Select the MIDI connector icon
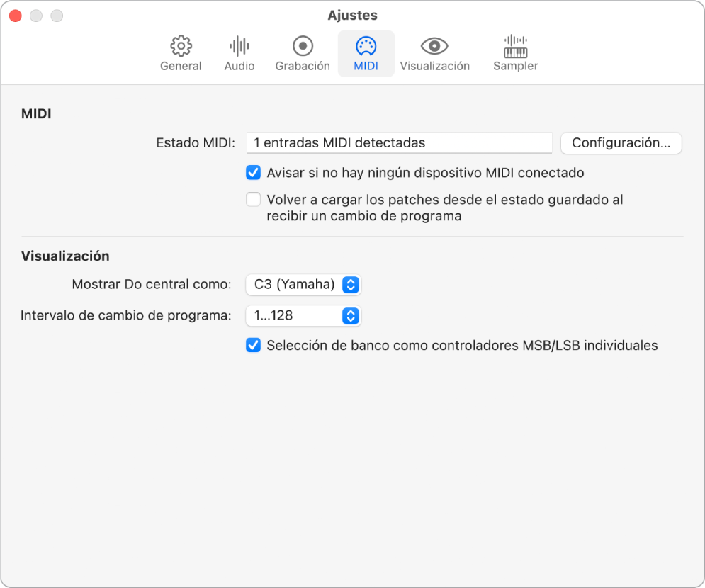The width and height of the screenshot is (705, 588). pyautogui.click(x=366, y=47)
